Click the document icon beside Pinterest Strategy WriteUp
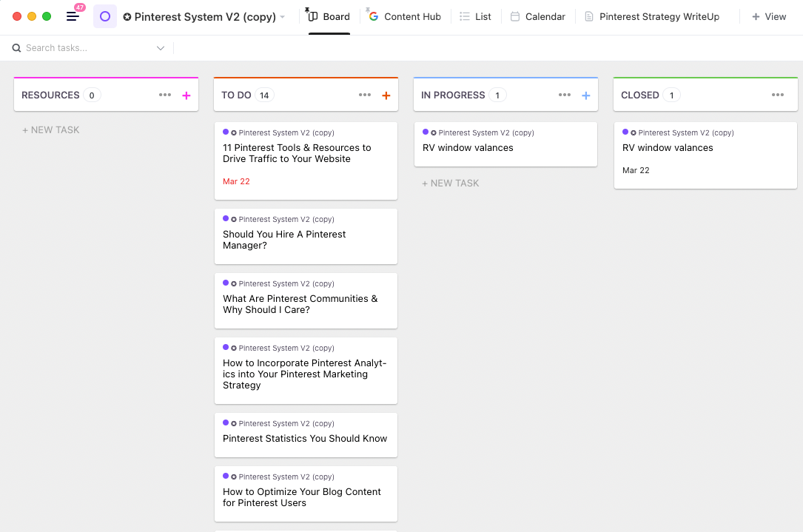Image resolution: width=803 pixels, height=532 pixels. tap(589, 17)
